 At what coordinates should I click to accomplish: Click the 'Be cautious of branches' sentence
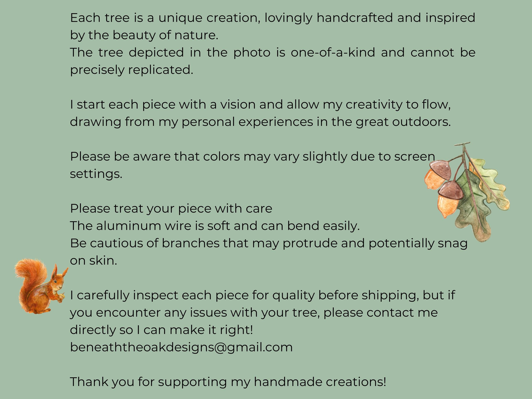(x=269, y=252)
